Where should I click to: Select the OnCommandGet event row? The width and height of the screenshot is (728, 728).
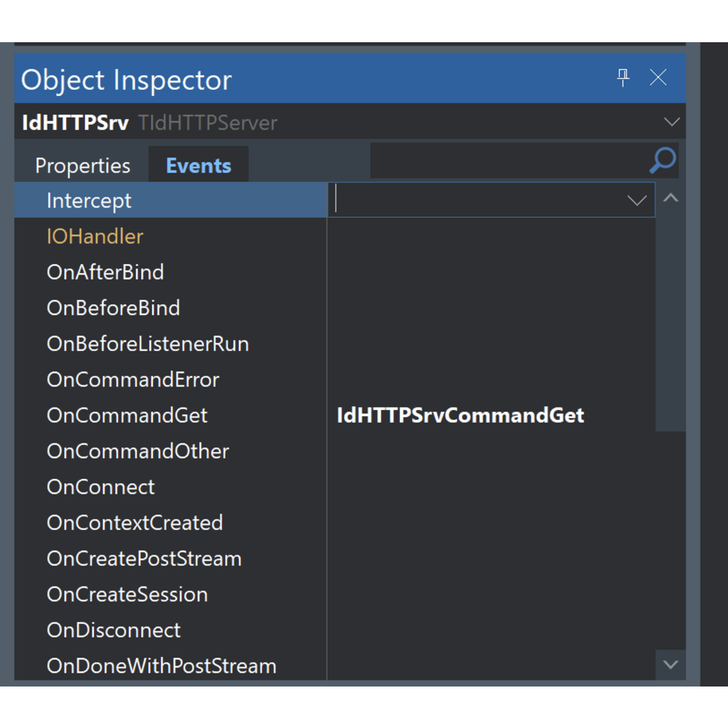coord(127,416)
